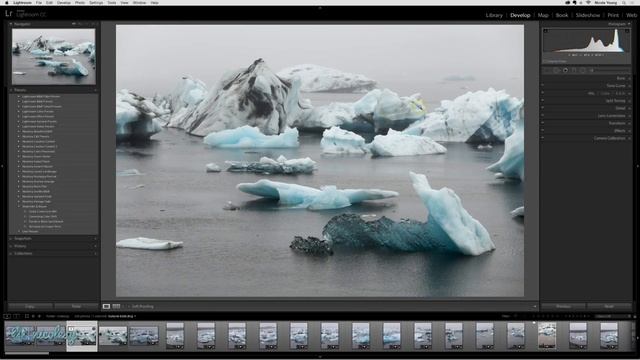Switch to the Map module
The width and height of the screenshot is (640, 360).
pos(543,15)
